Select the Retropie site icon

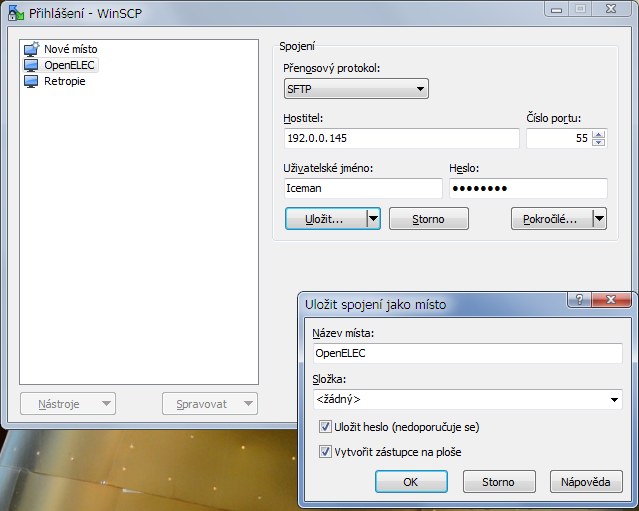coord(32,81)
